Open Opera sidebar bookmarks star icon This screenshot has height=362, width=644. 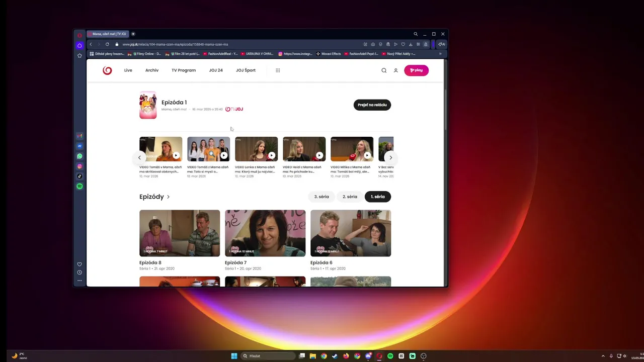point(79,55)
